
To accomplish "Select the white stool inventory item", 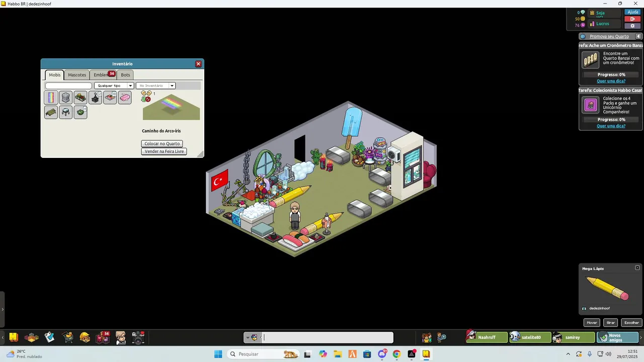I will click(x=65, y=112).
